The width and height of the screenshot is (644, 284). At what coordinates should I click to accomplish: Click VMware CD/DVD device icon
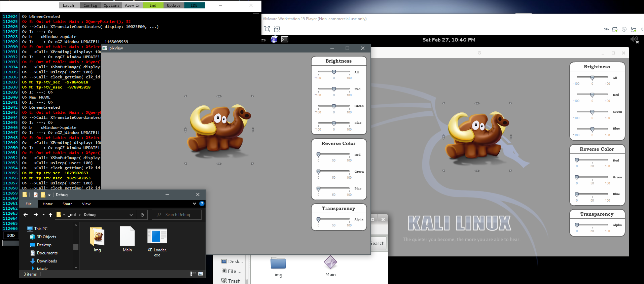(624, 29)
